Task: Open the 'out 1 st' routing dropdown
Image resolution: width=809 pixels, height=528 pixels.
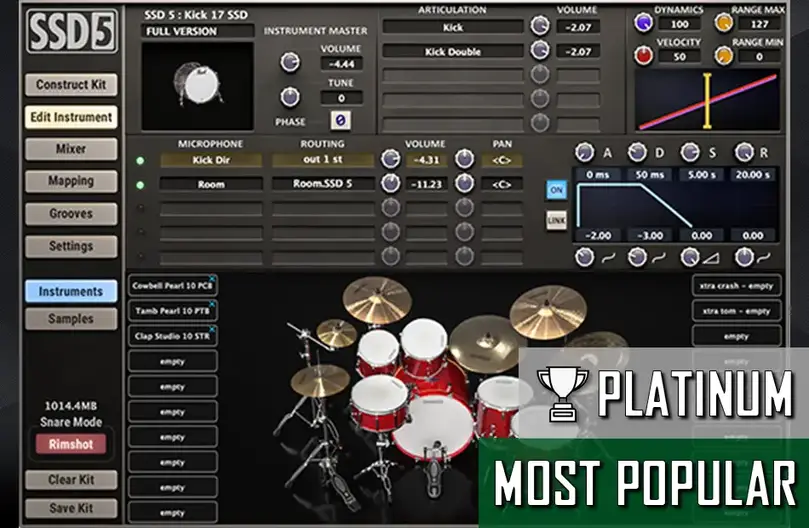Action: (323, 160)
